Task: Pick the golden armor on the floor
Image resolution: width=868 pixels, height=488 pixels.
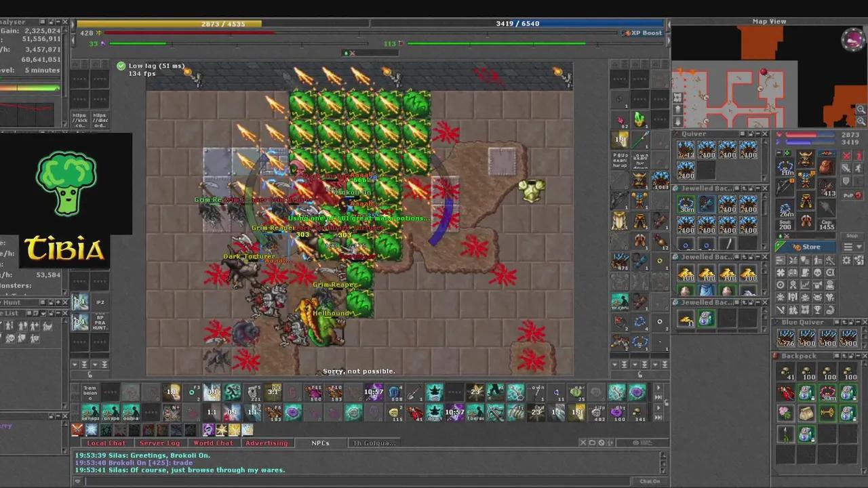Action: click(532, 190)
